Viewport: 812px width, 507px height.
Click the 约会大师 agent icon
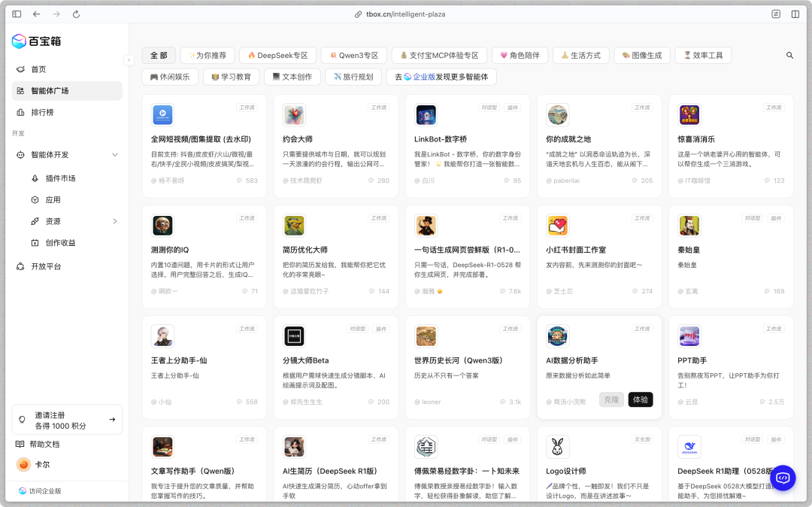click(294, 115)
